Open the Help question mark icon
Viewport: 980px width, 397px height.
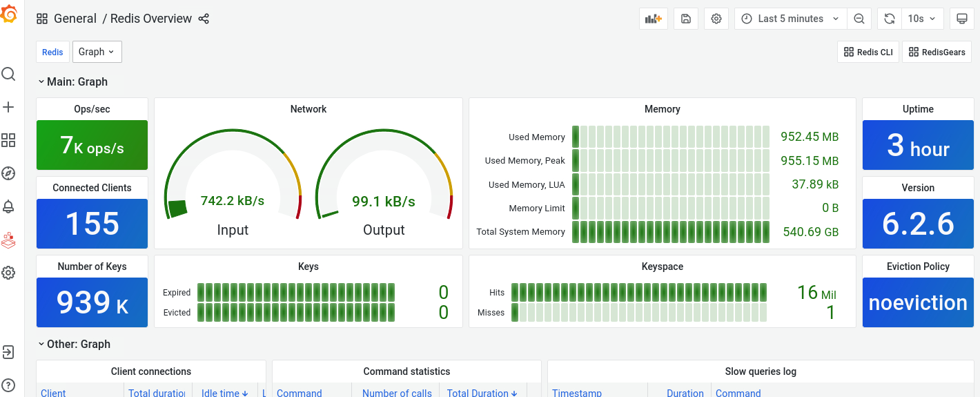click(x=8, y=385)
